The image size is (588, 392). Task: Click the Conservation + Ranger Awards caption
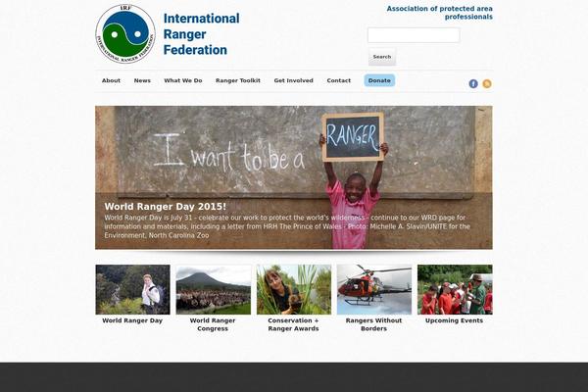(293, 324)
